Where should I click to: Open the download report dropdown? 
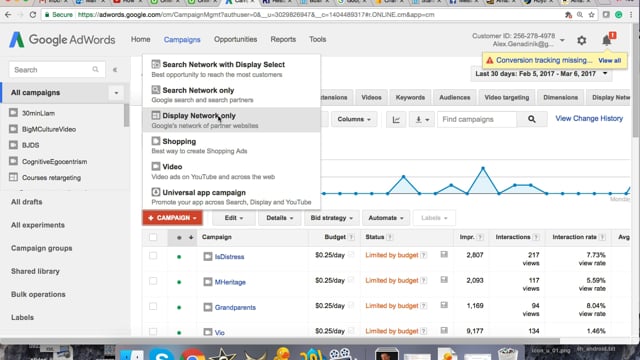(x=422, y=119)
